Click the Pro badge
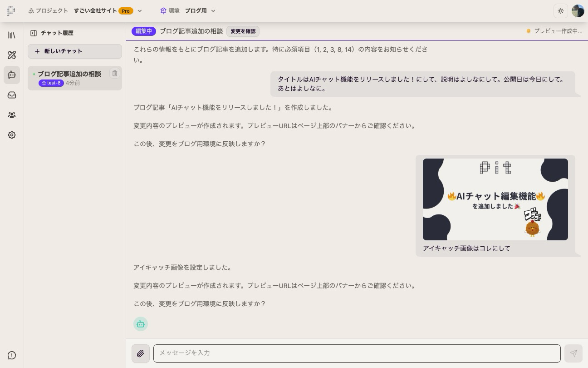 pyautogui.click(x=126, y=11)
